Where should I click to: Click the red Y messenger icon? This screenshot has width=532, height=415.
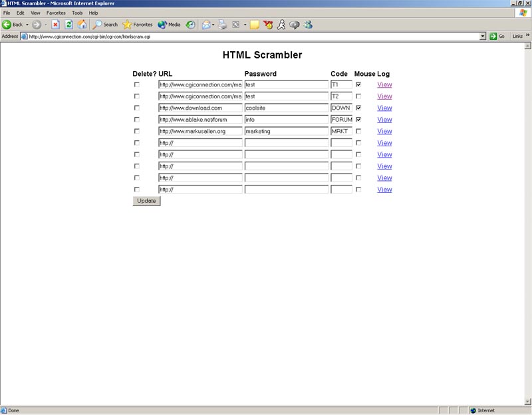[x=268, y=25]
